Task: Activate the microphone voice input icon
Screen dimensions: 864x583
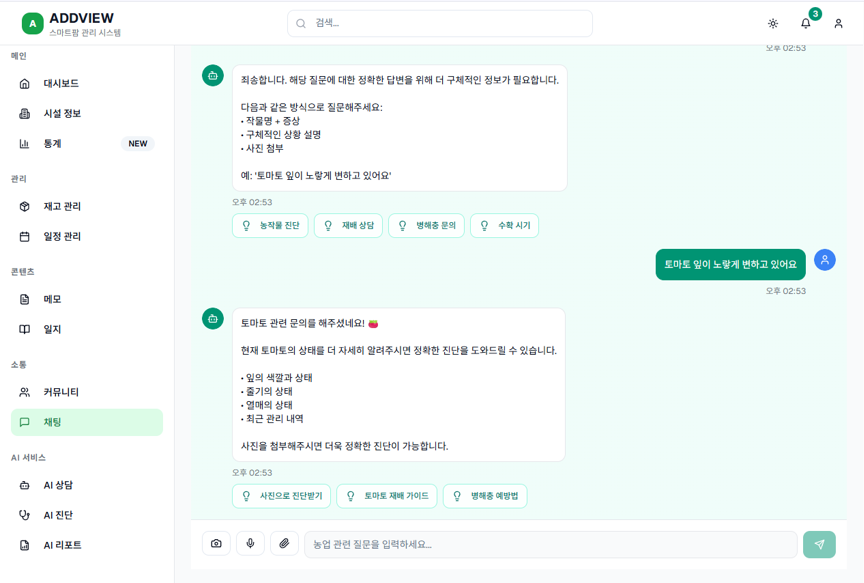Action: pos(250,544)
